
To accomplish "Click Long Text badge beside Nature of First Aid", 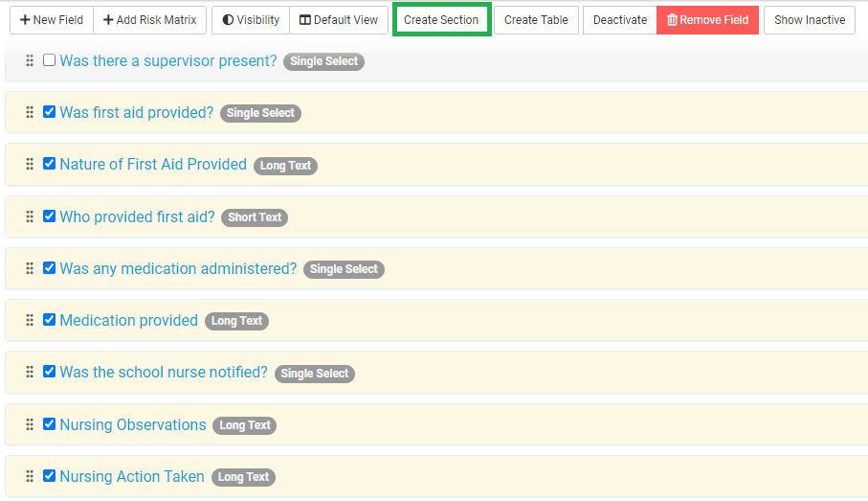I will click(x=285, y=166).
